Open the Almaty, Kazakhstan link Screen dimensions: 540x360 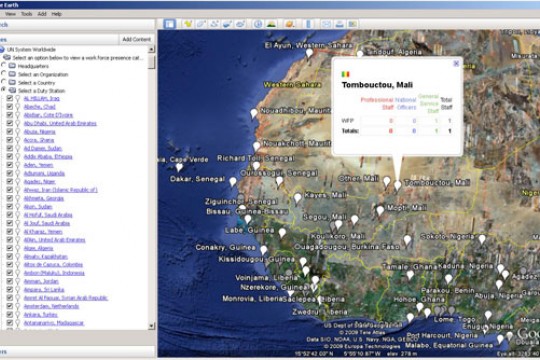click(x=45, y=256)
